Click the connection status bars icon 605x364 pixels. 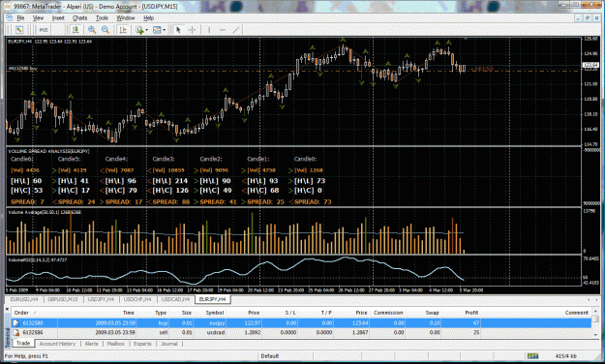point(532,356)
